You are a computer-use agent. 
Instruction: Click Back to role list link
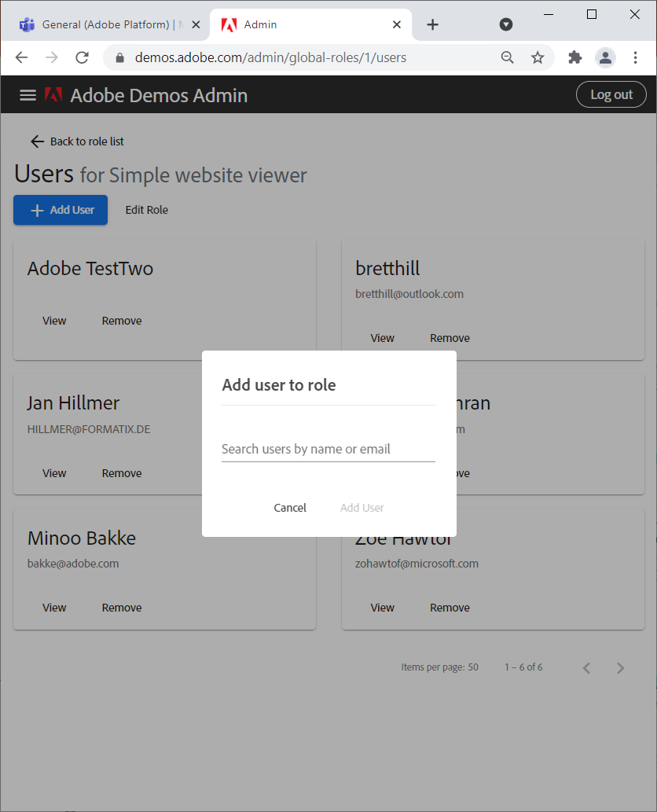78,141
